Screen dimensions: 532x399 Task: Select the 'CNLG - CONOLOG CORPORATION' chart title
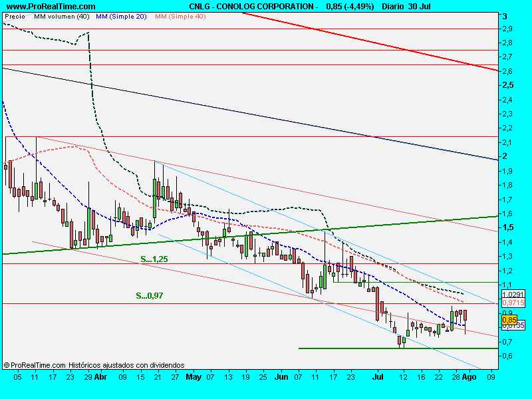click(251, 7)
